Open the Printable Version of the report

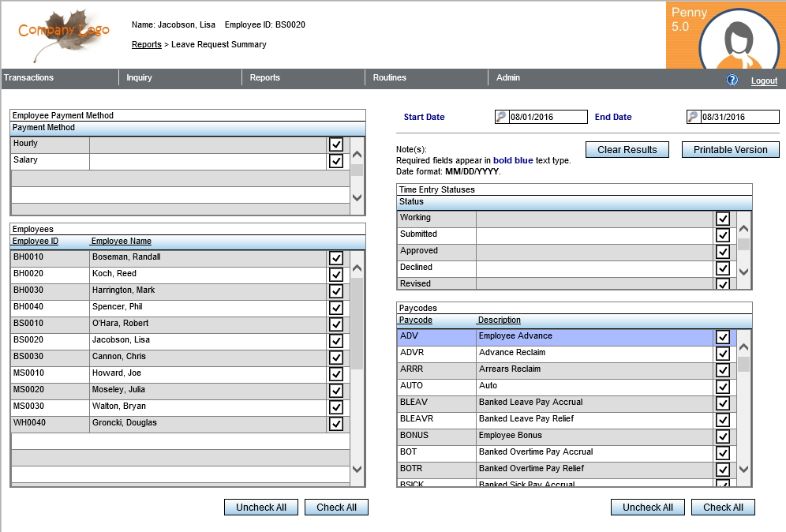pyautogui.click(x=730, y=149)
